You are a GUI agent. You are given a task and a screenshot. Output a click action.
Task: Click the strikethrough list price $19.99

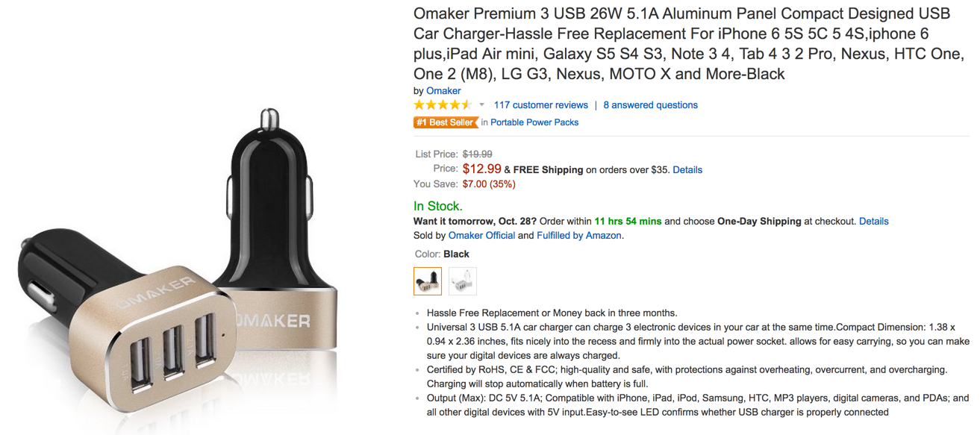[x=478, y=154]
